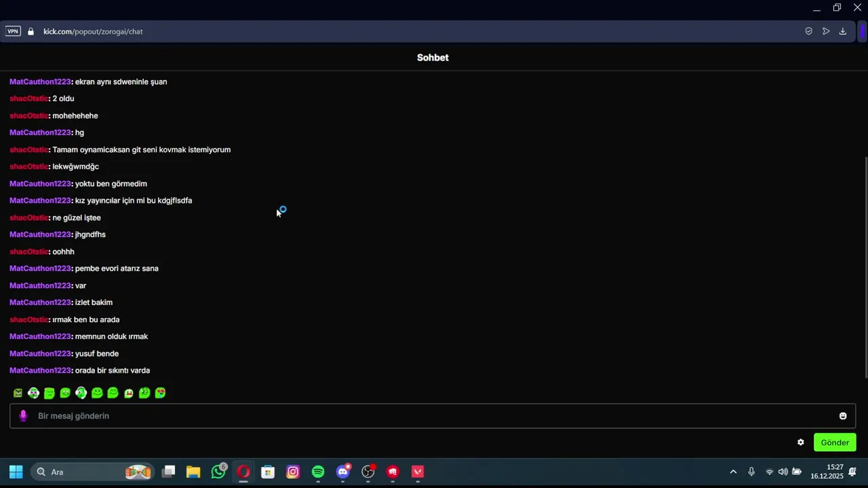Insert the headphones-wearing green emote
The height and width of the screenshot is (488, 868).
pyautogui.click(x=81, y=393)
